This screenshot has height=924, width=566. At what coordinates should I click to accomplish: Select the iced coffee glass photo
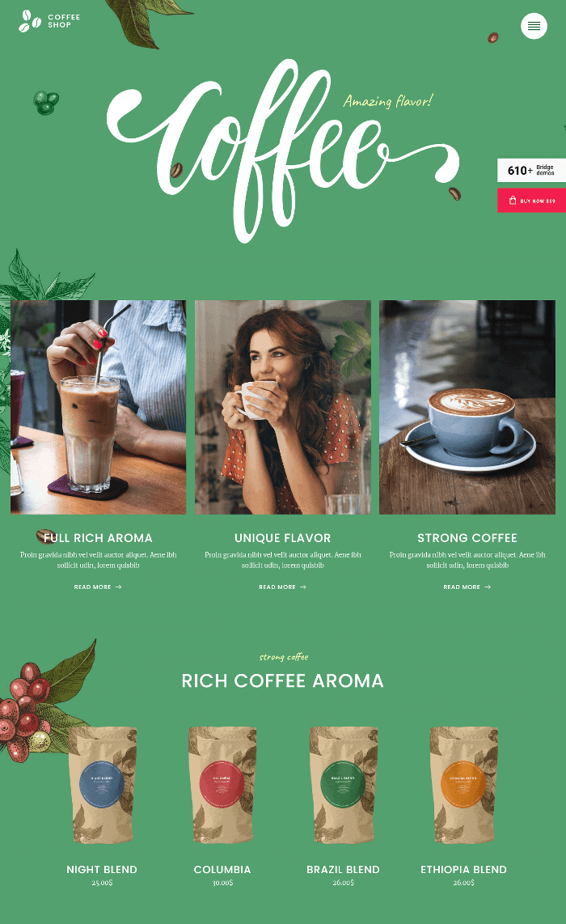point(99,407)
